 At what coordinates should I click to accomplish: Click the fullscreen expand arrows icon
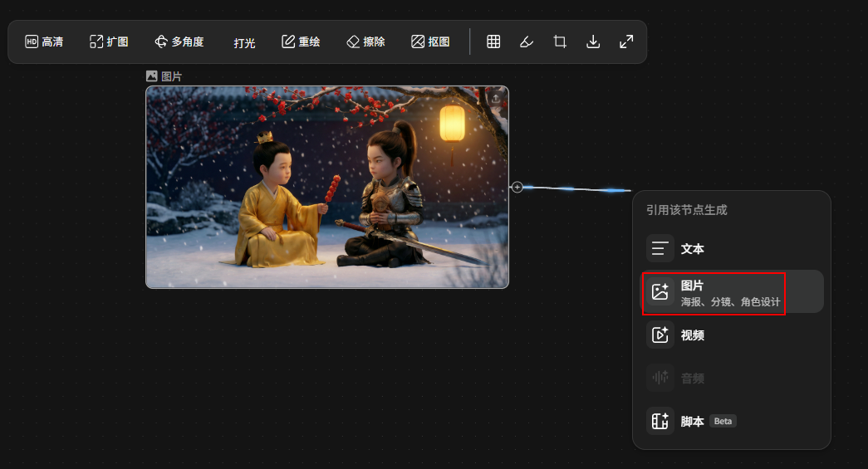[x=626, y=42]
